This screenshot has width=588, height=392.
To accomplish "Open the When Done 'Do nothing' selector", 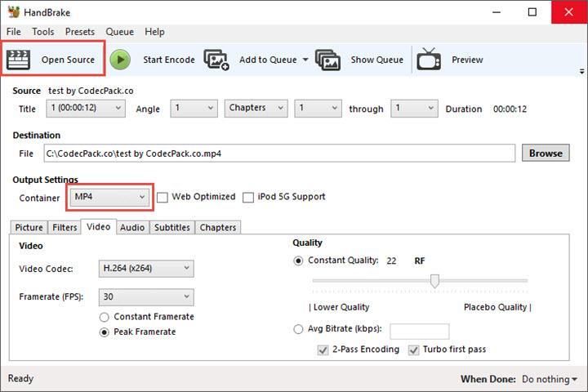I will click(x=550, y=379).
